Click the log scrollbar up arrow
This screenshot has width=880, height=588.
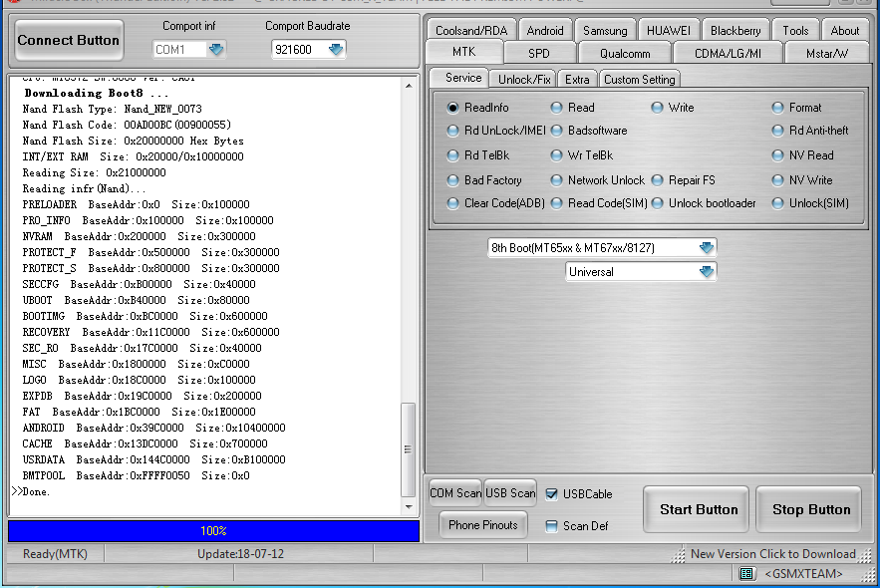pyautogui.click(x=409, y=86)
